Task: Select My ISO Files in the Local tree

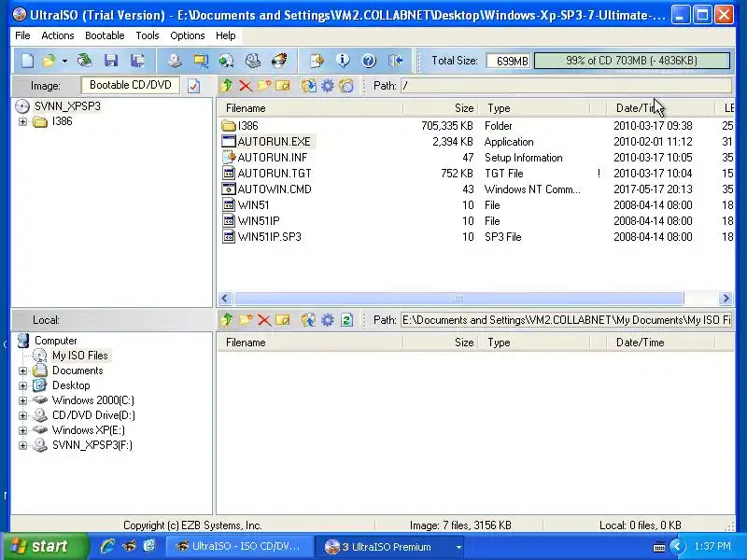Action: coord(80,356)
